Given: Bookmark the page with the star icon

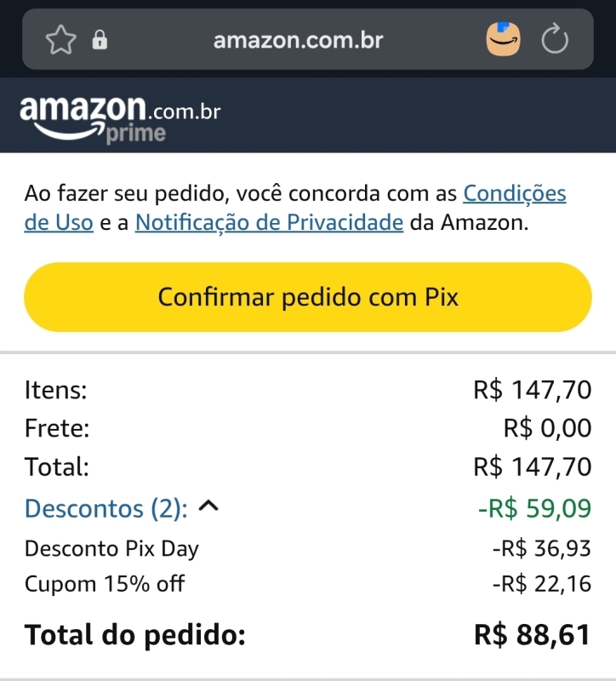Looking at the screenshot, I should pyautogui.click(x=60, y=40).
